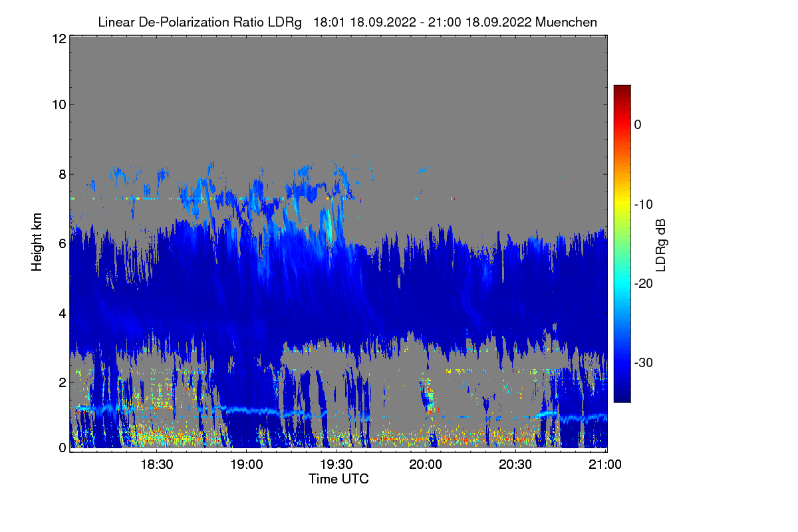
Task: Click the '20:30' time axis label
Action: click(516, 464)
